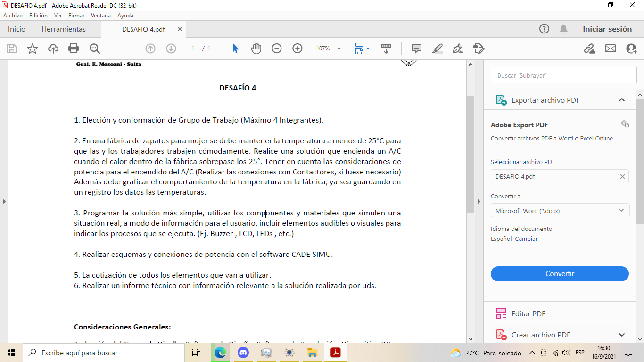Screen dimensions: 644x362
Task: Open the Edición menu
Action: click(38, 16)
